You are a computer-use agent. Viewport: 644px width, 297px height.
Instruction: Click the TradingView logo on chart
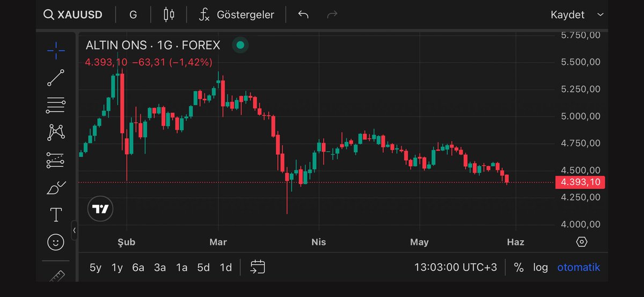click(x=100, y=209)
